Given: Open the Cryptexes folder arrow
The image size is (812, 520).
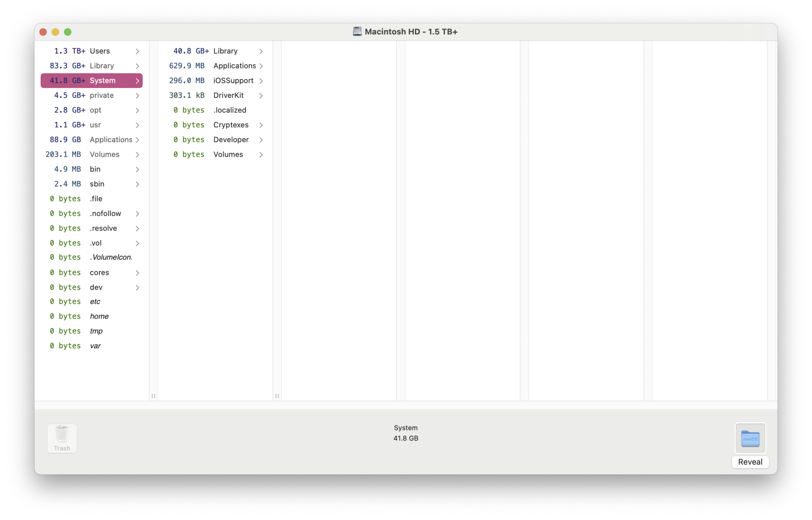Looking at the screenshot, I should click(x=261, y=125).
